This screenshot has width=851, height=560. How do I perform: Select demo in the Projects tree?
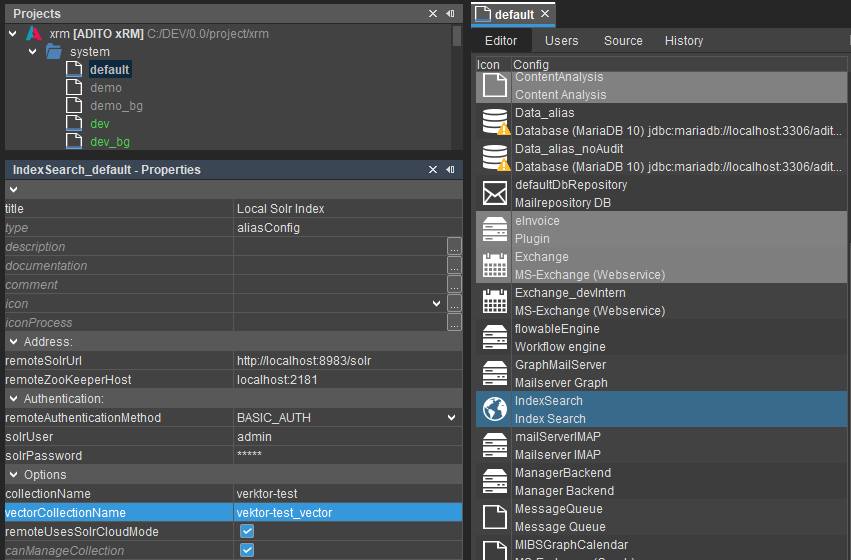point(106,87)
